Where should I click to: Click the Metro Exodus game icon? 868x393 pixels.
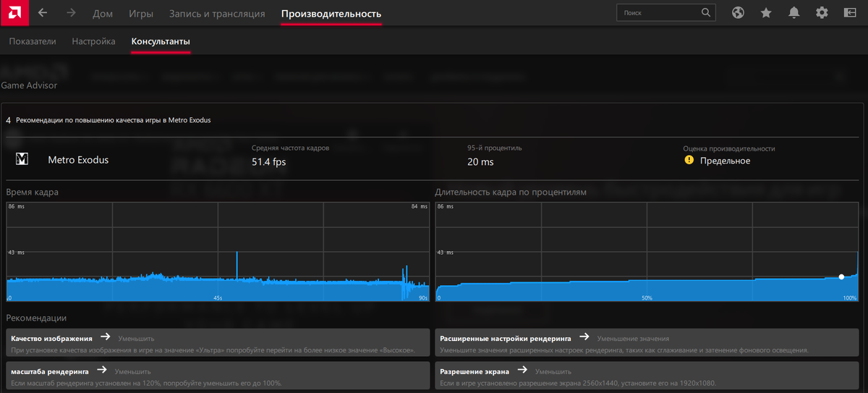(x=22, y=159)
